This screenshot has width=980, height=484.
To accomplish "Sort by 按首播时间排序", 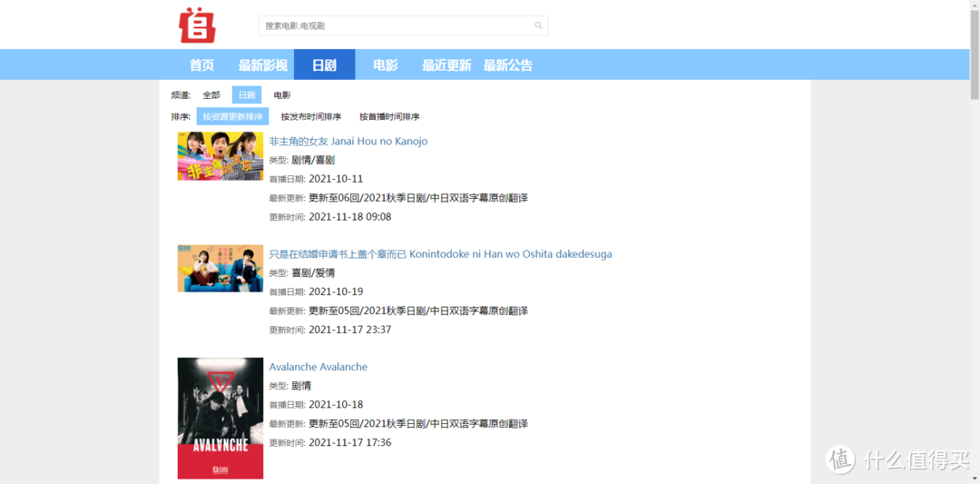I will click(x=389, y=116).
